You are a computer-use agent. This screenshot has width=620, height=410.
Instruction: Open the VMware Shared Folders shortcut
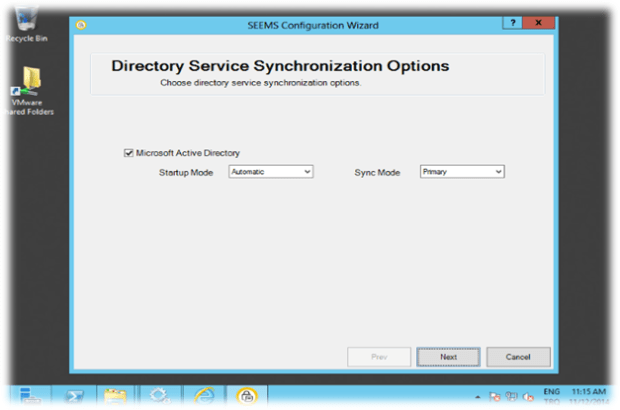[32, 85]
